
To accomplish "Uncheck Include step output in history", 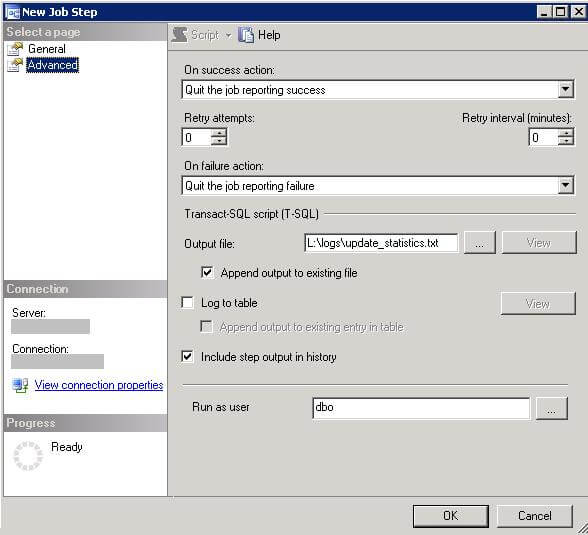I will 188,357.
